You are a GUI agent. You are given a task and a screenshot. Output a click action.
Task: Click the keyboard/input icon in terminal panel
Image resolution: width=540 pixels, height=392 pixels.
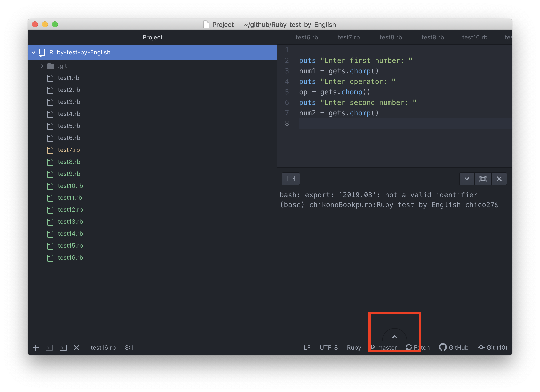click(x=291, y=179)
